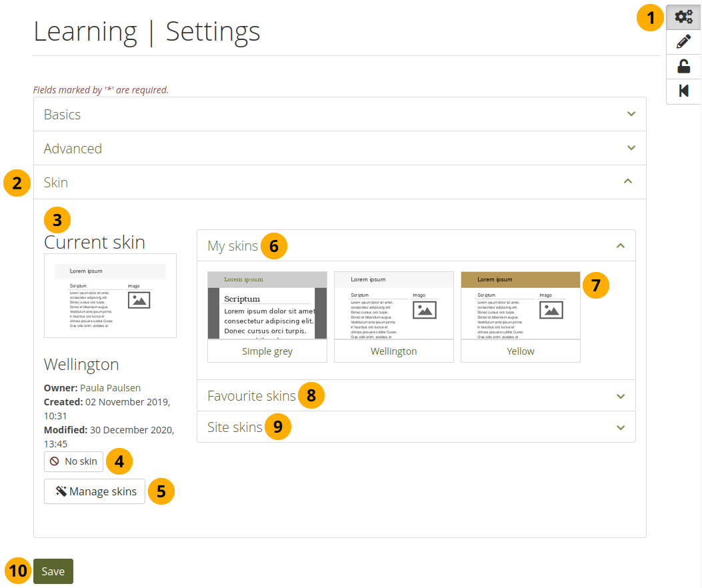This screenshot has width=702, height=588.
Task: Open the Advanced settings heading
Action: 73,149
